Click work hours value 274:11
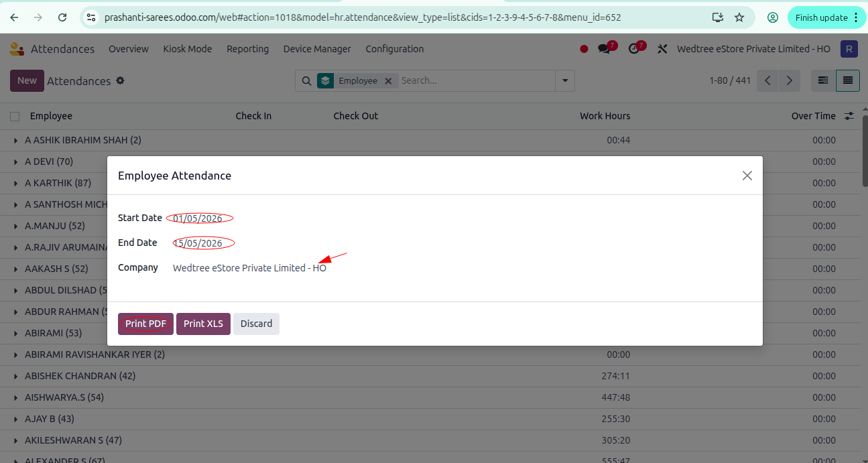868x463 pixels. click(616, 376)
